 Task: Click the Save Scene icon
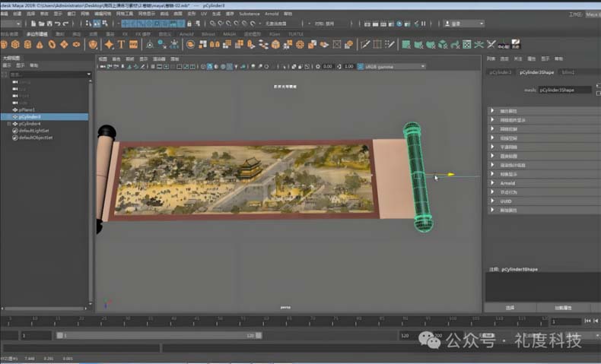click(x=49, y=24)
